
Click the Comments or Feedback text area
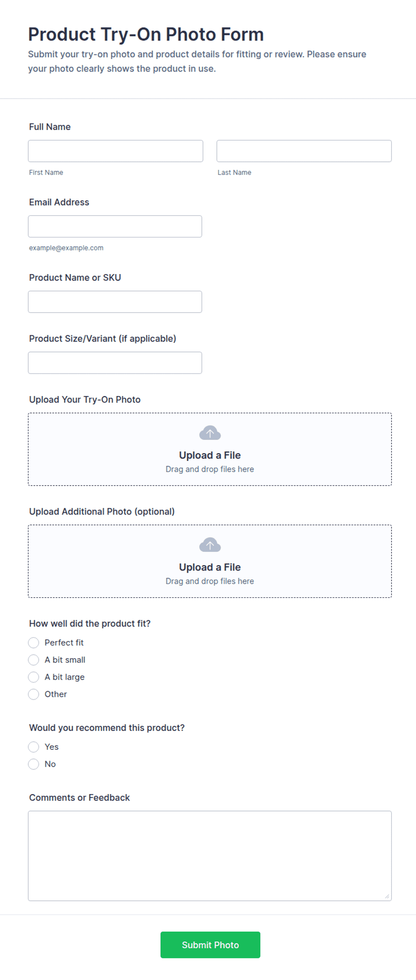click(x=210, y=856)
